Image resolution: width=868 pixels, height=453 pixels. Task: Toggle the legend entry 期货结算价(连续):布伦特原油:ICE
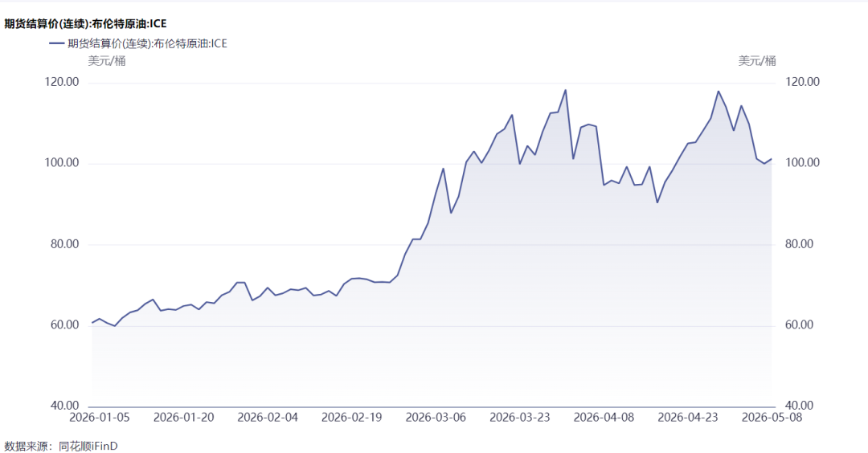[138, 43]
